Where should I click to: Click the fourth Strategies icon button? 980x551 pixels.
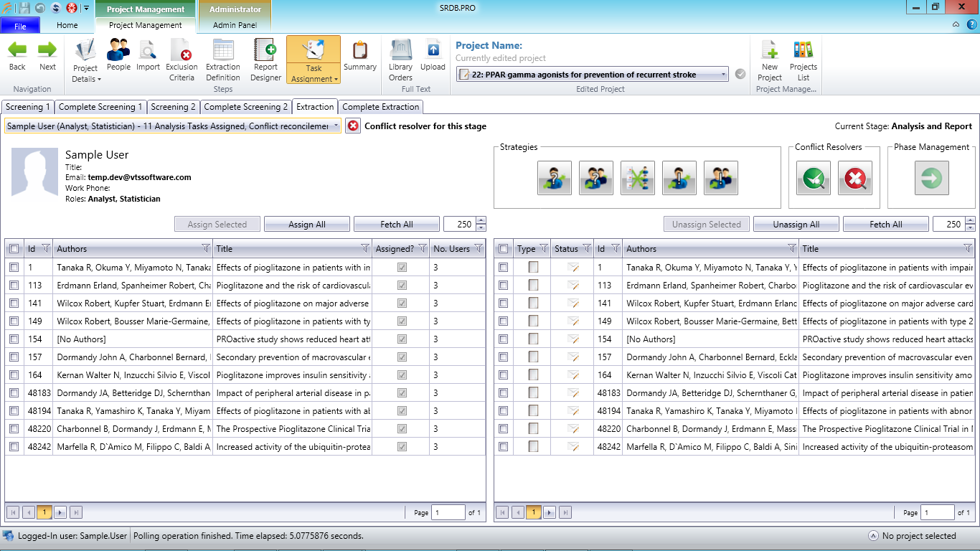tap(679, 178)
